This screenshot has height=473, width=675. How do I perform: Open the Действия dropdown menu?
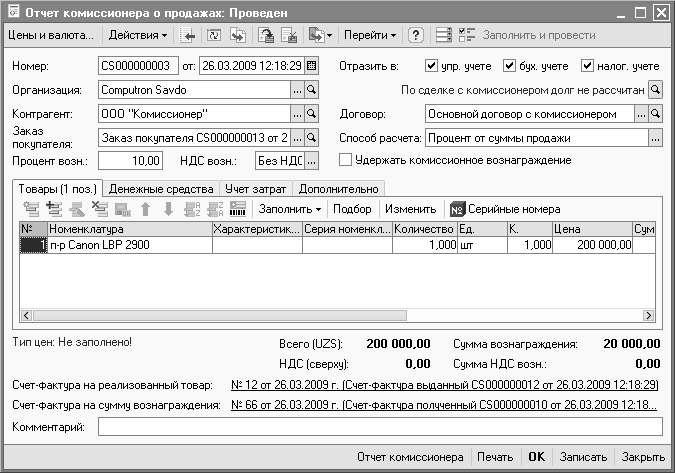[x=137, y=35]
